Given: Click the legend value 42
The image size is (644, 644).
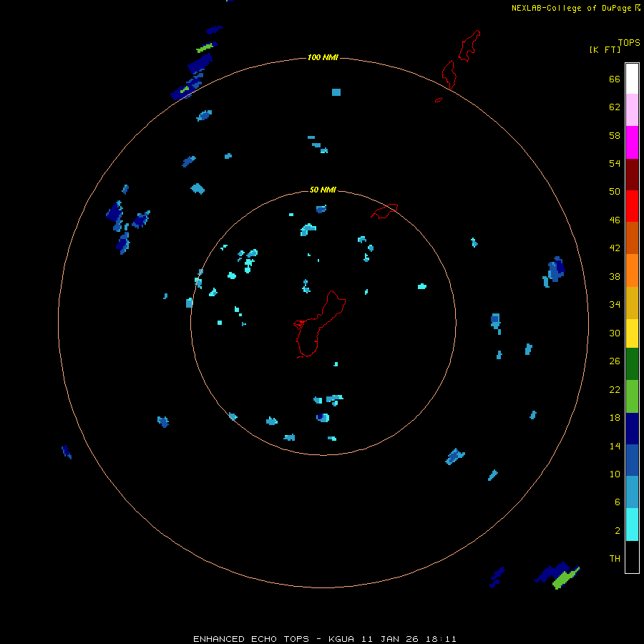Looking at the screenshot, I should pos(615,248).
